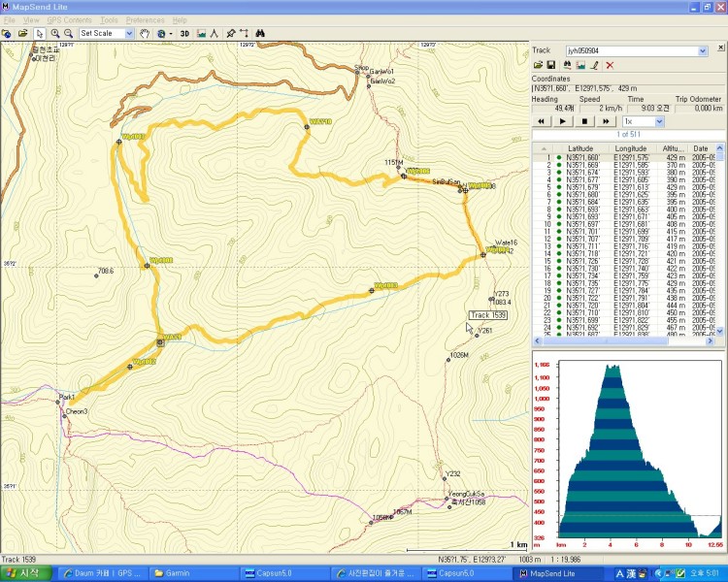Activate the zoom out magnifier
The height and width of the screenshot is (582, 728).
tap(69, 33)
